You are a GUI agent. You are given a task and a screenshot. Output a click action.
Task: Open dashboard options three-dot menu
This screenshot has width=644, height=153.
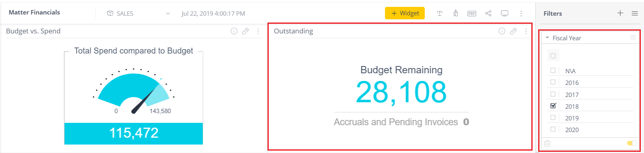click(521, 13)
